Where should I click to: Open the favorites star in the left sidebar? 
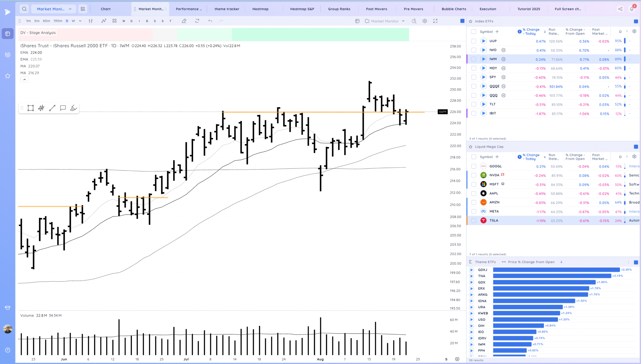click(x=8, y=76)
